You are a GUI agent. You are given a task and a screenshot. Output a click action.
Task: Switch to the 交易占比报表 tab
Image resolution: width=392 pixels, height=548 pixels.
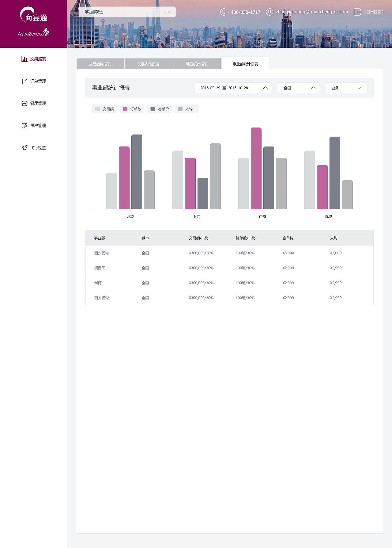(x=149, y=64)
